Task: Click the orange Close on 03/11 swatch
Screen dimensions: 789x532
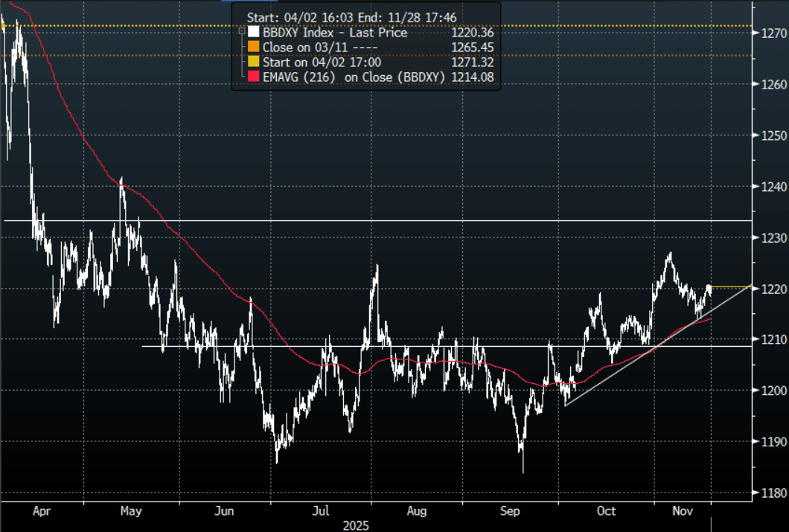Action: (253, 48)
